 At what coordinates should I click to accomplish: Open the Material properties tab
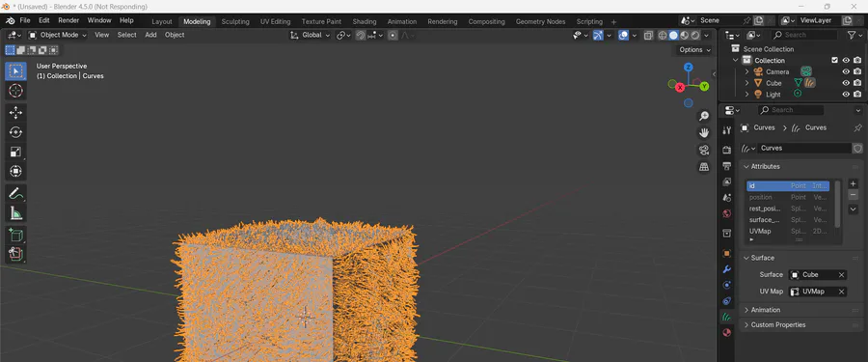click(x=727, y=333)
